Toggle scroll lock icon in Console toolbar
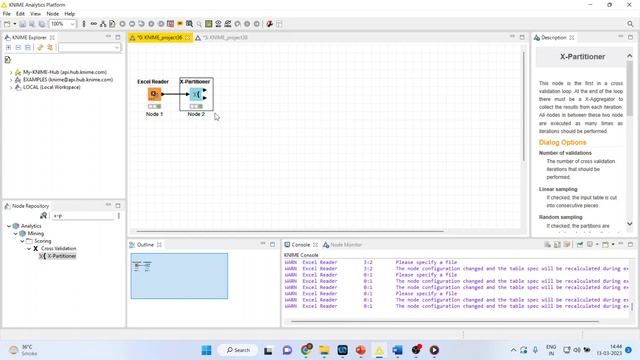The height and width of the screenshot is (360, 640). point(557,244)
